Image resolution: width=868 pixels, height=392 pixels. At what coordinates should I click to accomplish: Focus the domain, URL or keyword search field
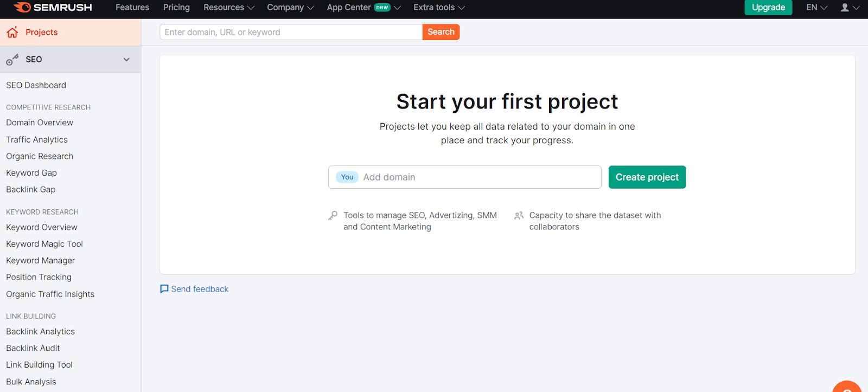291,32
